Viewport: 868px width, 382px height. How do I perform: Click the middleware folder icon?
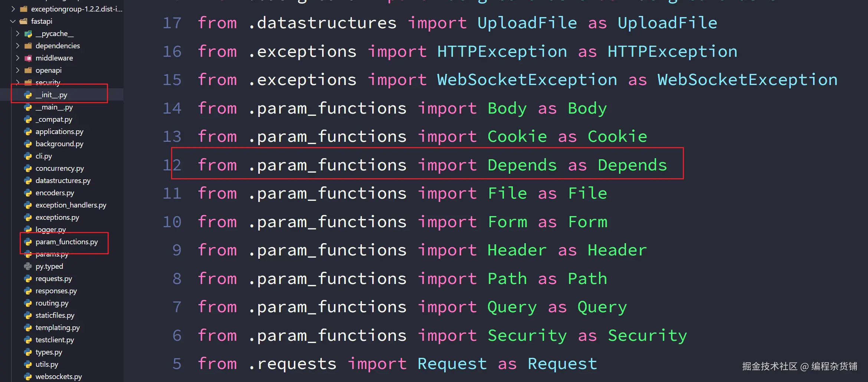pyautogui.click(x=28, y=58)
